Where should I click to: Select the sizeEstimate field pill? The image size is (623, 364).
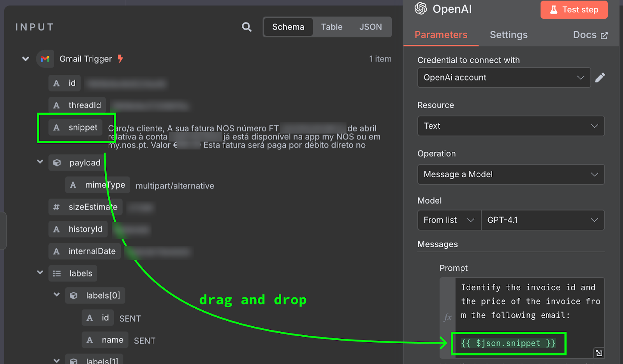click(85, 207)
